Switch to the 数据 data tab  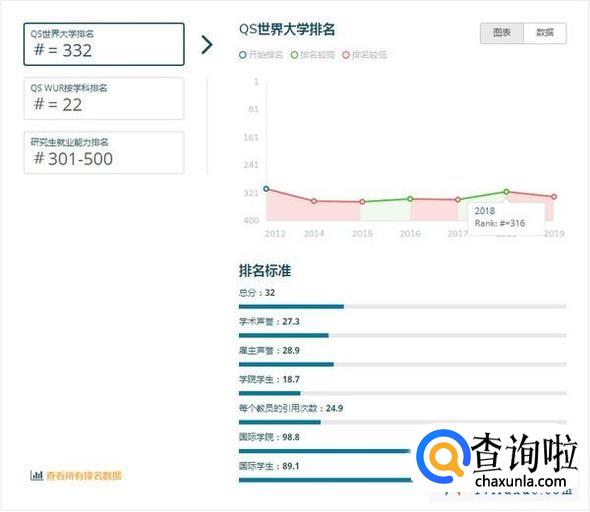click(545, 33)
